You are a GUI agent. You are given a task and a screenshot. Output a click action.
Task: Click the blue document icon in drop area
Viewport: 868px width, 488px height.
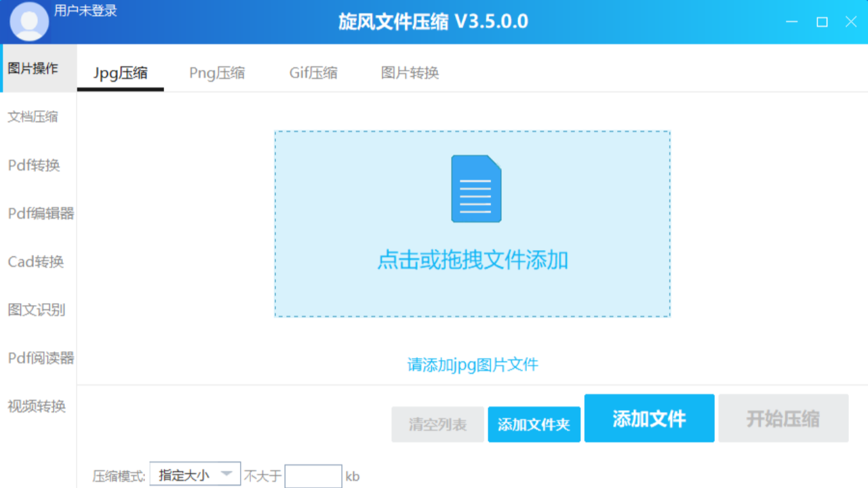click(x=476, y=188)
